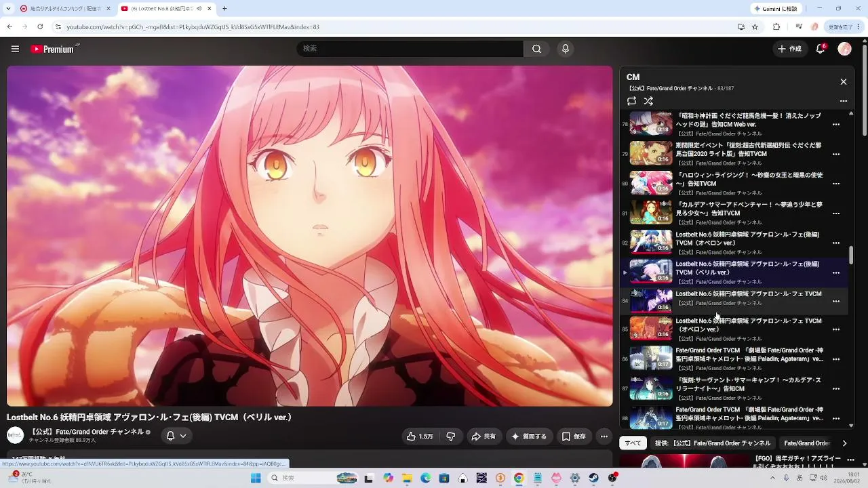Open the browser extensions puzzle icon
868x488 pixels.
click(776, 27)
